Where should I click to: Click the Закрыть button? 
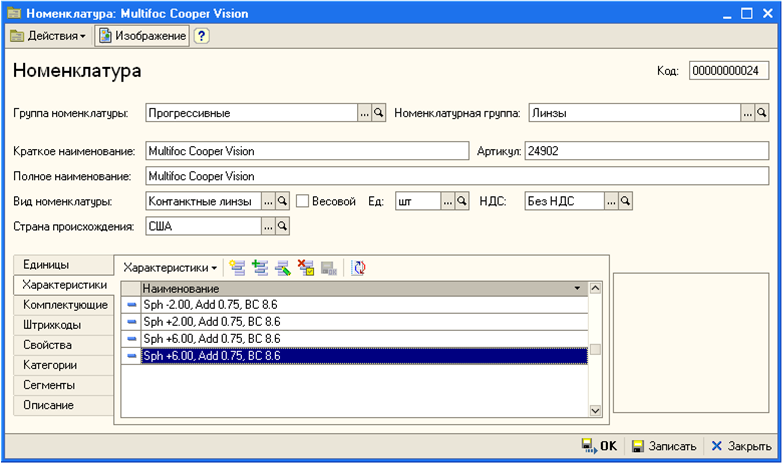741,446
